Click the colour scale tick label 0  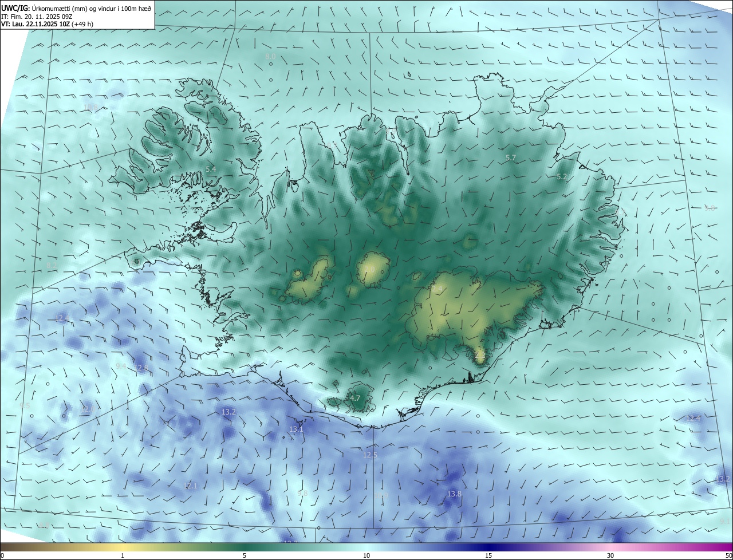[x=2, y=555]
